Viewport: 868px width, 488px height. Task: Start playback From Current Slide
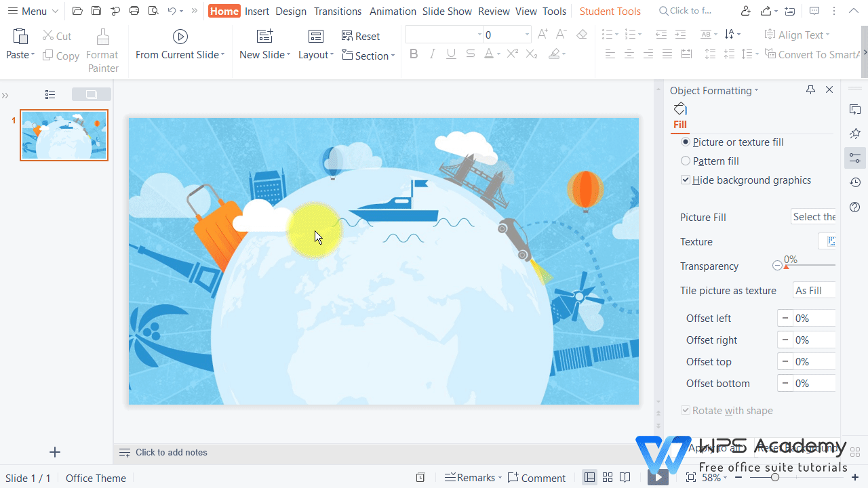(x=180, y=37)
